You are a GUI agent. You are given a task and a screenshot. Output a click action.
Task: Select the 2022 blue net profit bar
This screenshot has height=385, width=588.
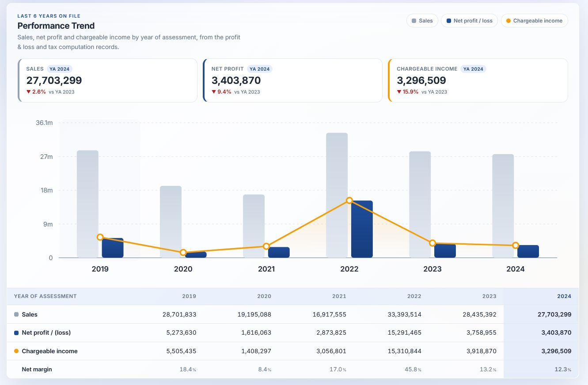tap(362, 229)
